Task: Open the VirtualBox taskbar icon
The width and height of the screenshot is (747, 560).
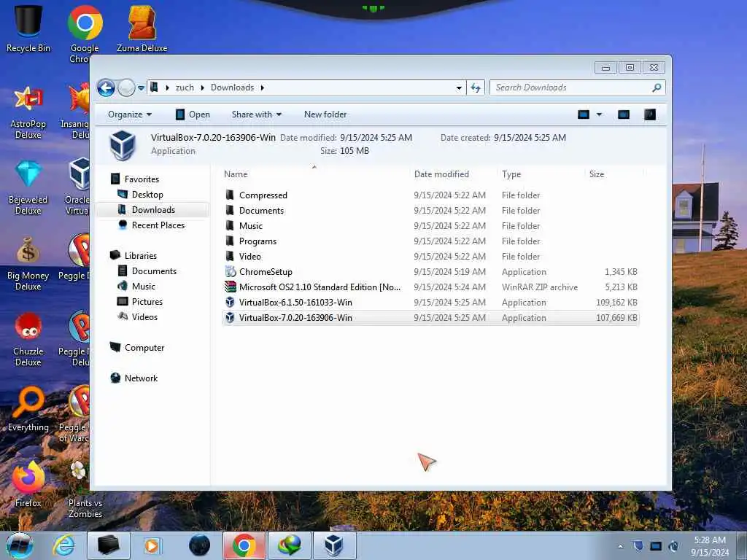Action: (x=334, y=545)
